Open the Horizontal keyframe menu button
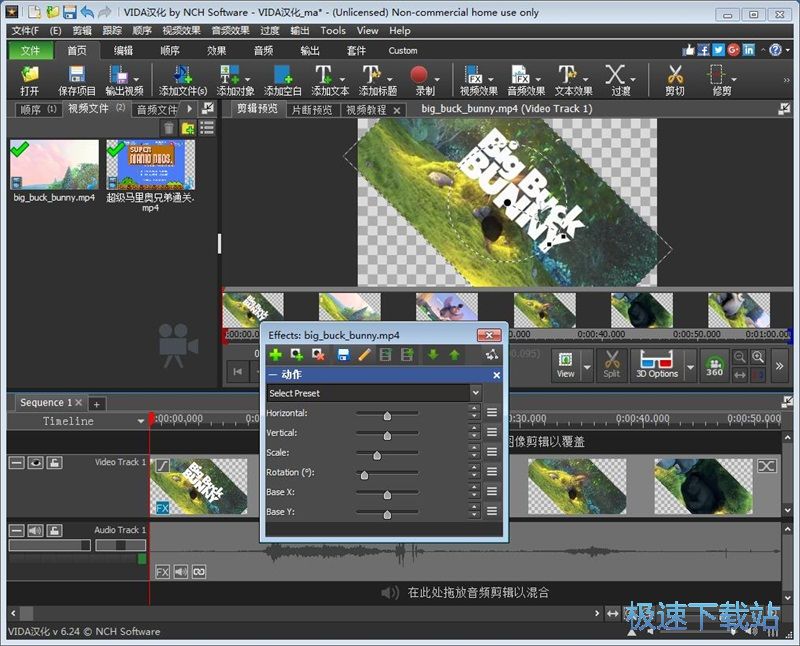 492,412
